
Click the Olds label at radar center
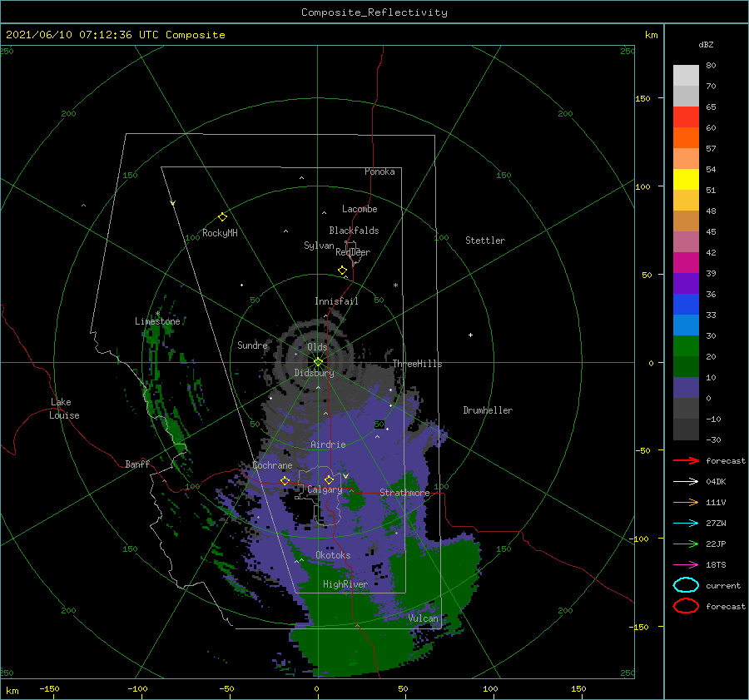coord(317,347)
